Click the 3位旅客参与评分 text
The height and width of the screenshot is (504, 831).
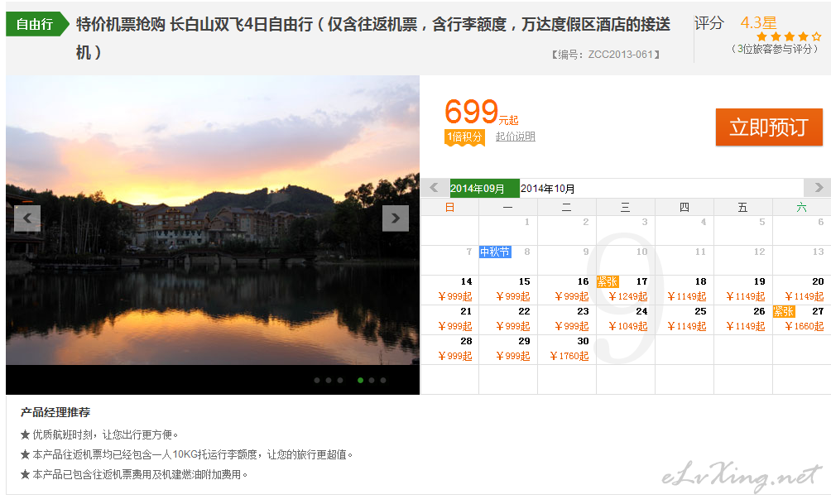tap(775, 50)
